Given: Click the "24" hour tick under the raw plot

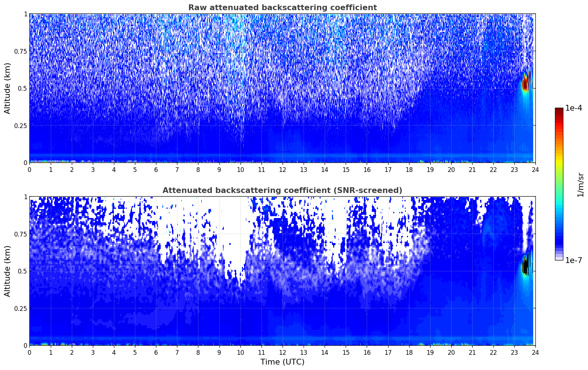Looking at the screenshot, I should point(535,169).
